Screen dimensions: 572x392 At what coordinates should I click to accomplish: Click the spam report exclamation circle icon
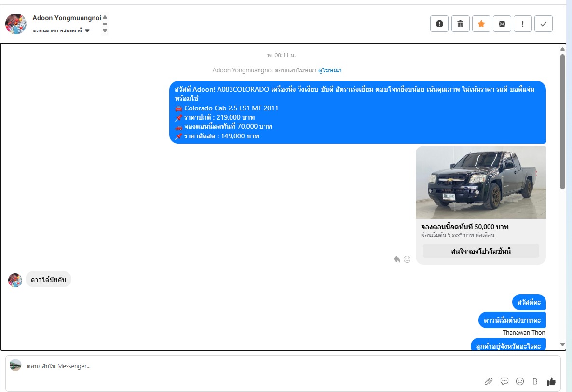pos(439,24)
